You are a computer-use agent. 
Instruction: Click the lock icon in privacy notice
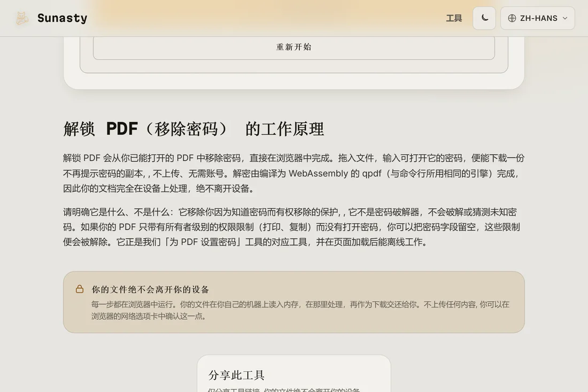pos(80,289)
